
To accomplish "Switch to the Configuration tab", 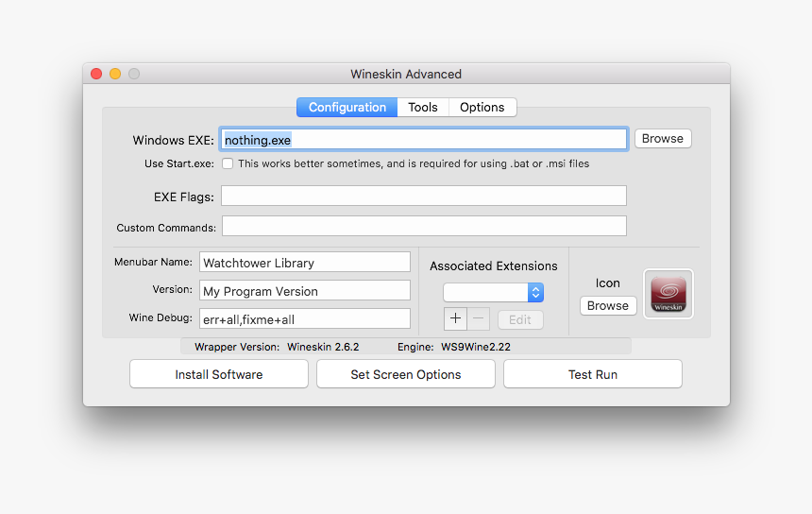I will pos(347,108).
